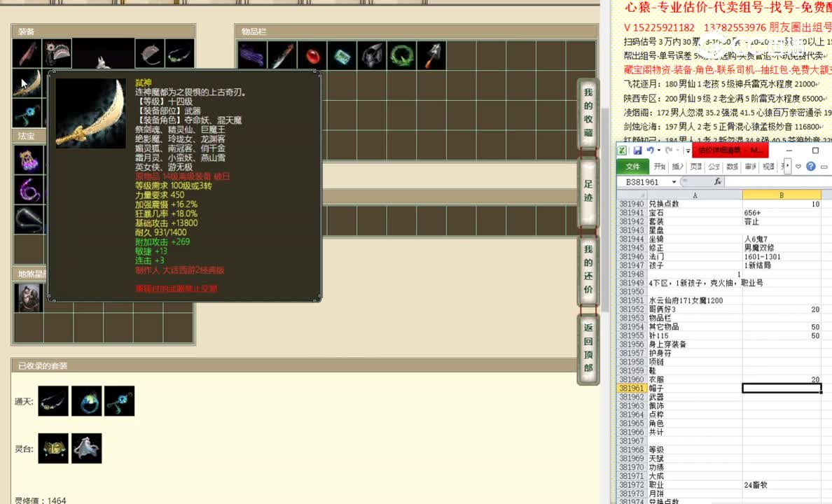Click the serrated blade inventory item
Screen dimensions: 832x504
282,55
